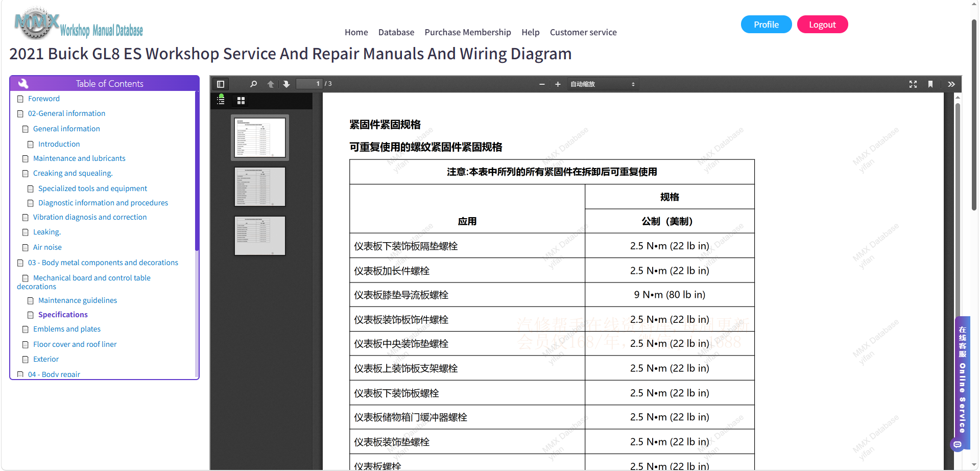The height and width of the screenshot is (471, 980).
Task: Click the document icon beside Maintenance guidelines
Action: click(x=31, y=301)
